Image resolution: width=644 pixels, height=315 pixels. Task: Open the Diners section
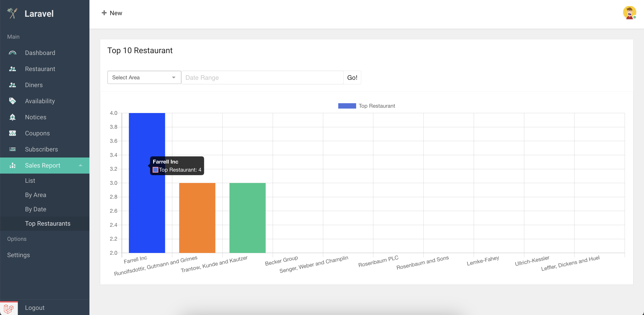pyautogui.click(x=34, y=85)
